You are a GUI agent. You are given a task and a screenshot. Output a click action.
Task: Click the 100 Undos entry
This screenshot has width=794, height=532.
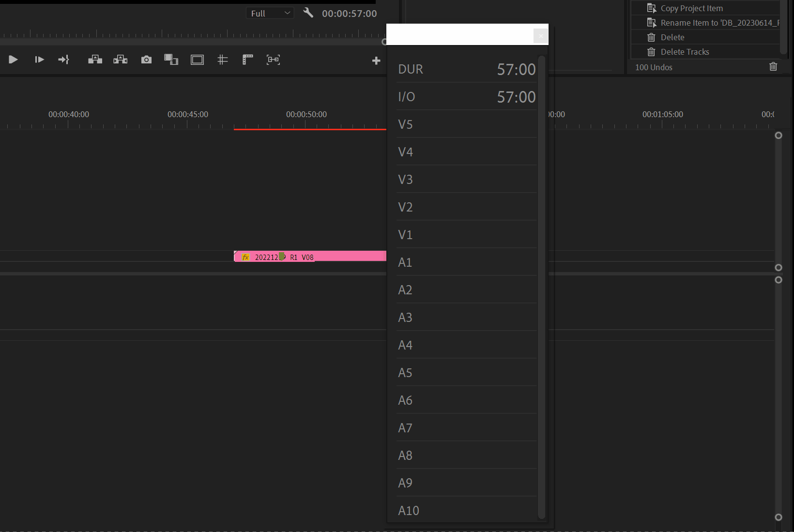click(x=654, y=67)
